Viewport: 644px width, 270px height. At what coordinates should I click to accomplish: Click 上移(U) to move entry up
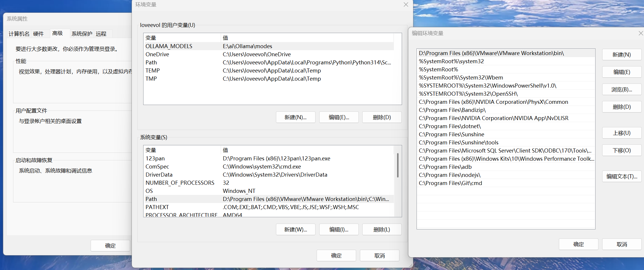(x=622, y=133)
